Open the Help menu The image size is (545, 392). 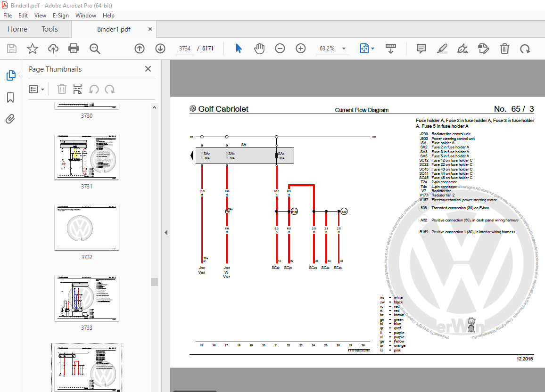(x=108, y=15)
